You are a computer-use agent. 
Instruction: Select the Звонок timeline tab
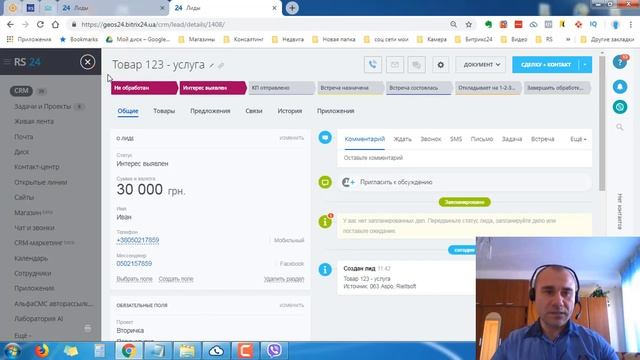pos(431,139)
